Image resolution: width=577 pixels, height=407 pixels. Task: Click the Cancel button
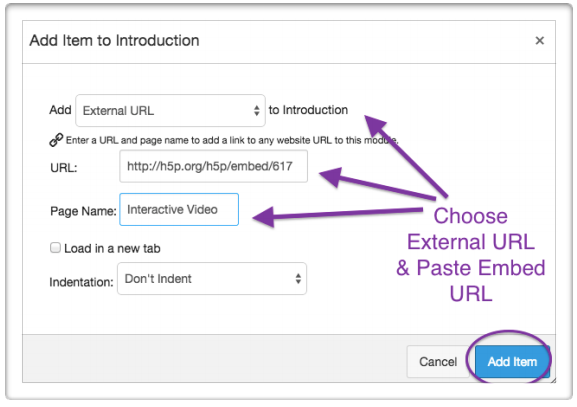click(x=438, y=362)
